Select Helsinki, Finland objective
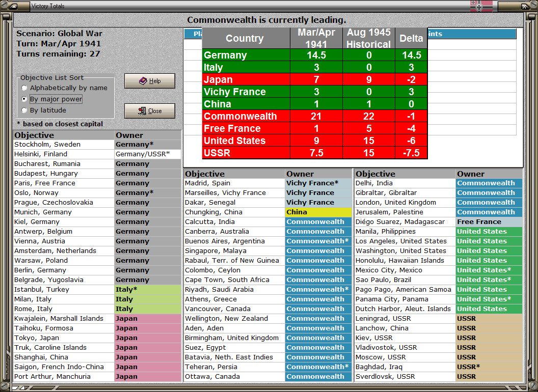538x392 pixels. (64, 154)
